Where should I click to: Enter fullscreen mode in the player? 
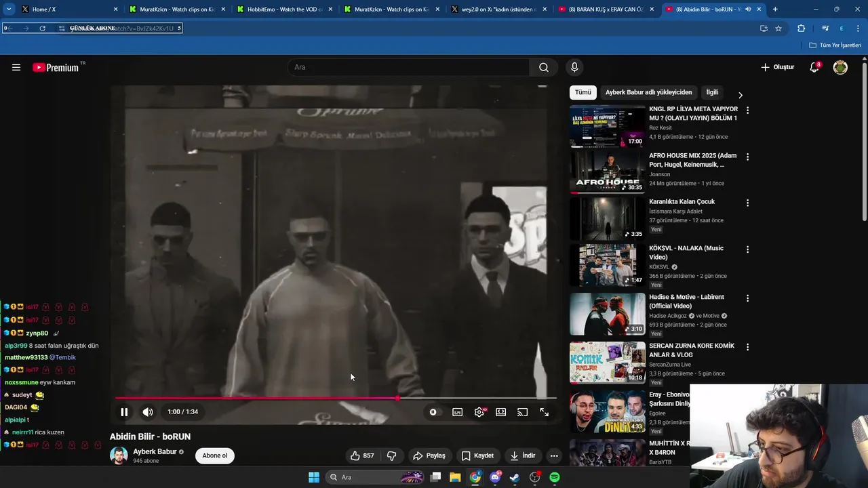click(x=544, y=412)
